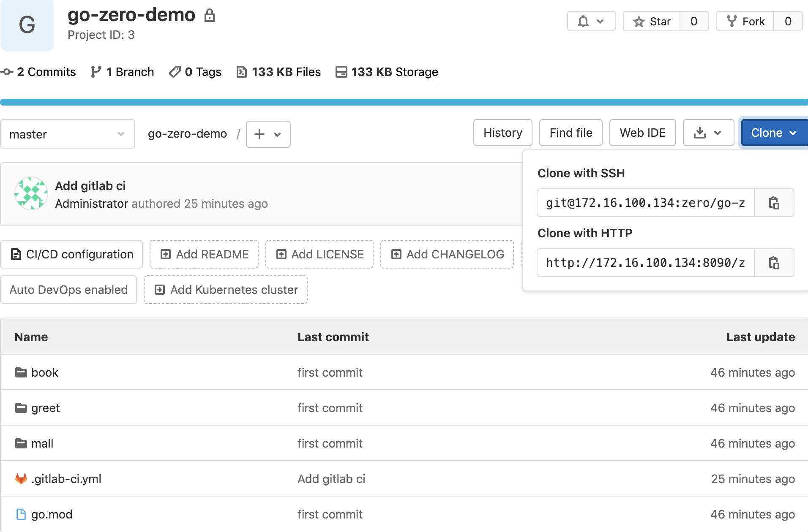The width and height of the screenshot is (808, 532).
Task: Click Add Kubernetes cluster
Action: (226, 290)
